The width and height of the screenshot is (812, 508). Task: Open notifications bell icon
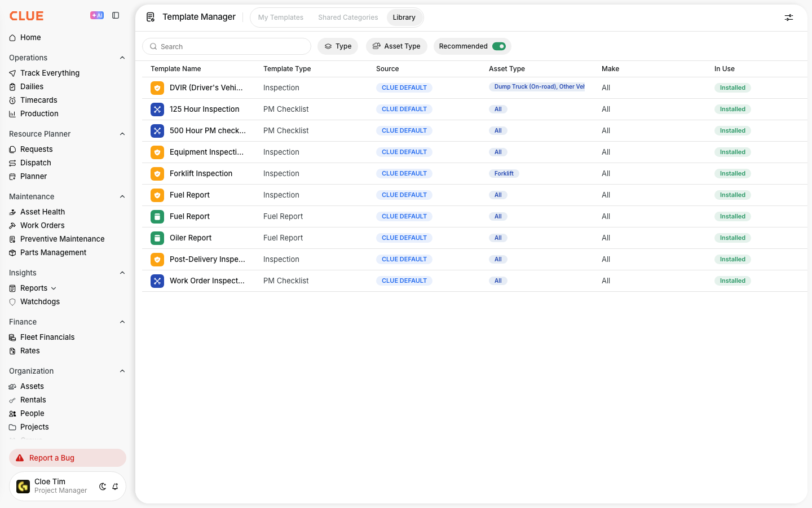pyautogui.click(x=115, y=487)
